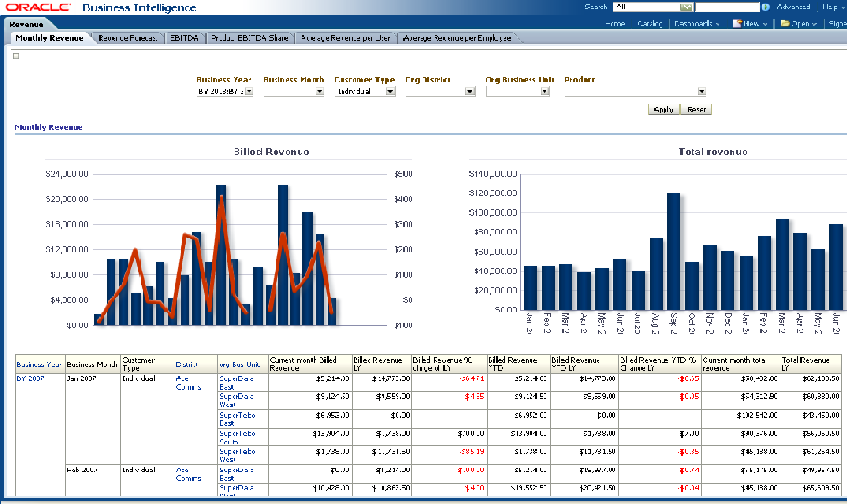Click the Oracle logo

click(38, 7)
